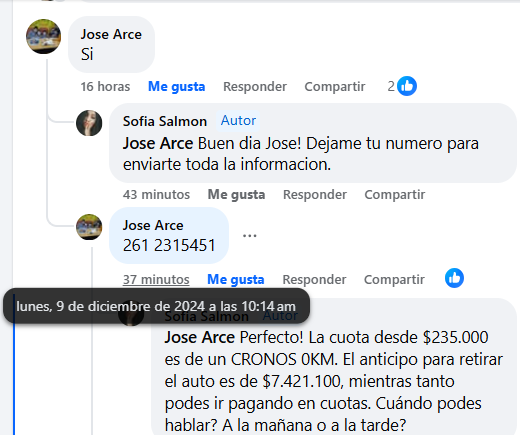Open the '37 minutos' timestamp link
Viewport: 520px width, 435px height.
[156, 279]
